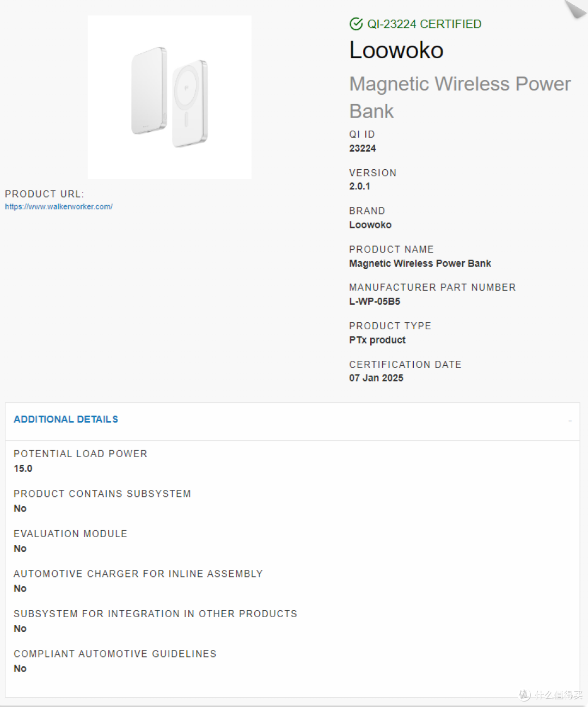Click the minus collapse icon in Additional Details
The width and height of the screenshot is (588, 707).
[x=570, y=421]
